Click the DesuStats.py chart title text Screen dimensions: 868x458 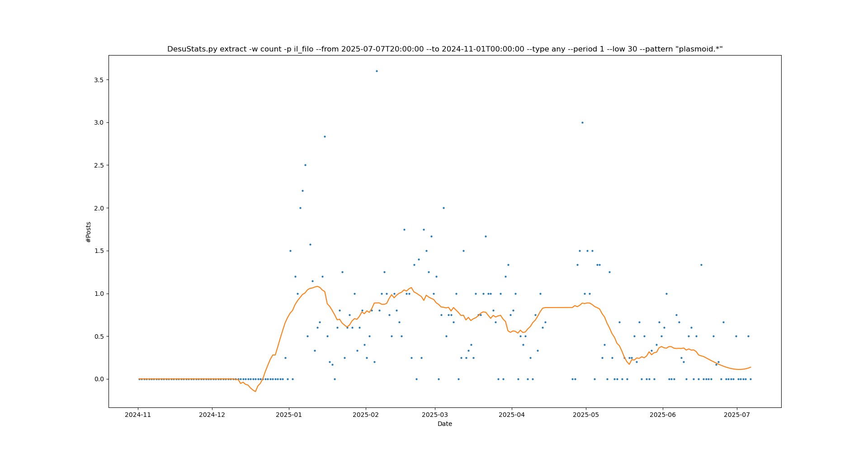445,49
